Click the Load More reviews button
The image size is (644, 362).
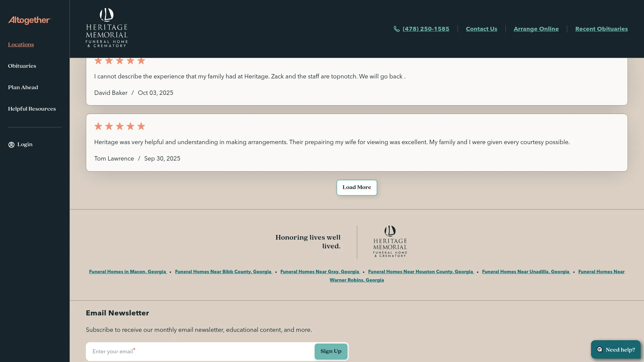click(357, 187)
